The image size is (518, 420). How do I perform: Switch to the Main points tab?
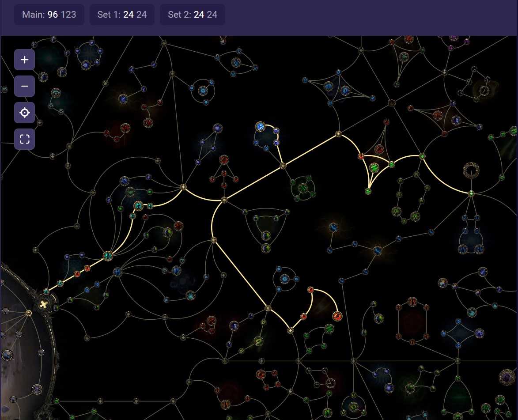pos(49,15)
